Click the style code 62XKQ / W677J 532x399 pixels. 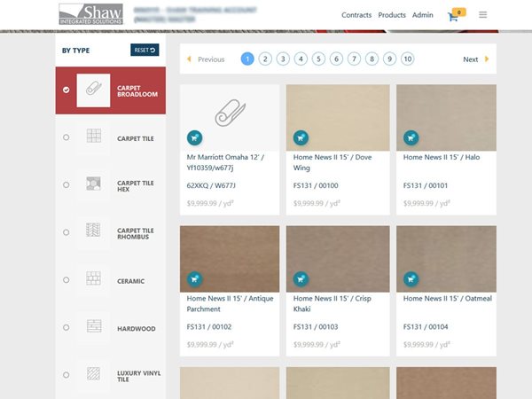click(211, 185)
